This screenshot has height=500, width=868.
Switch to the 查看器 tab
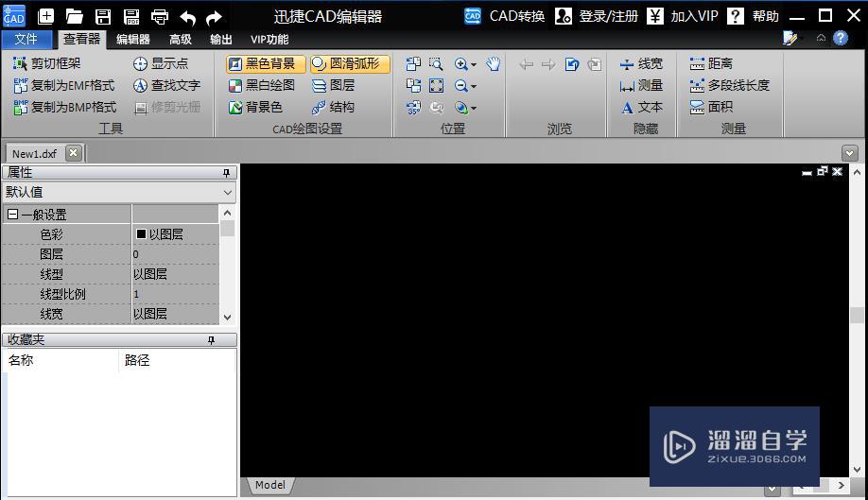point(81,39)
